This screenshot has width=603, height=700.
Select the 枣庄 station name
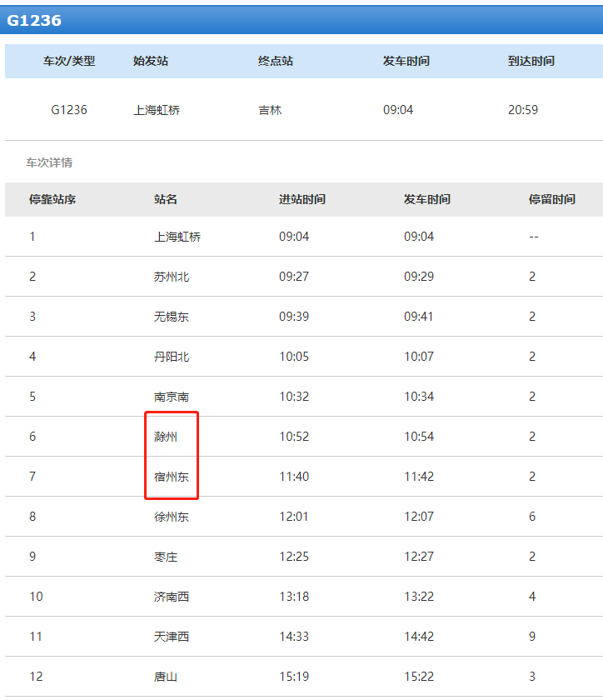tap(166, 557)
